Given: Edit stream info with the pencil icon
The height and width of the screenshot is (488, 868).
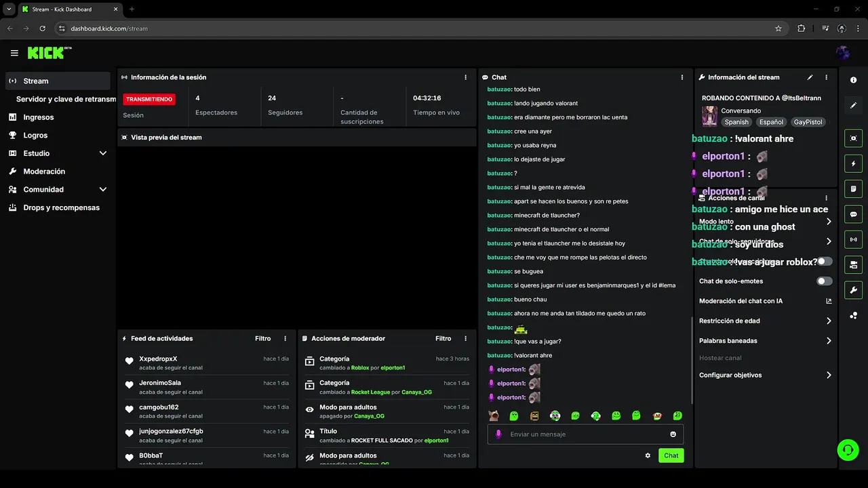Looking at the screenshot, I should click(810, 77).
